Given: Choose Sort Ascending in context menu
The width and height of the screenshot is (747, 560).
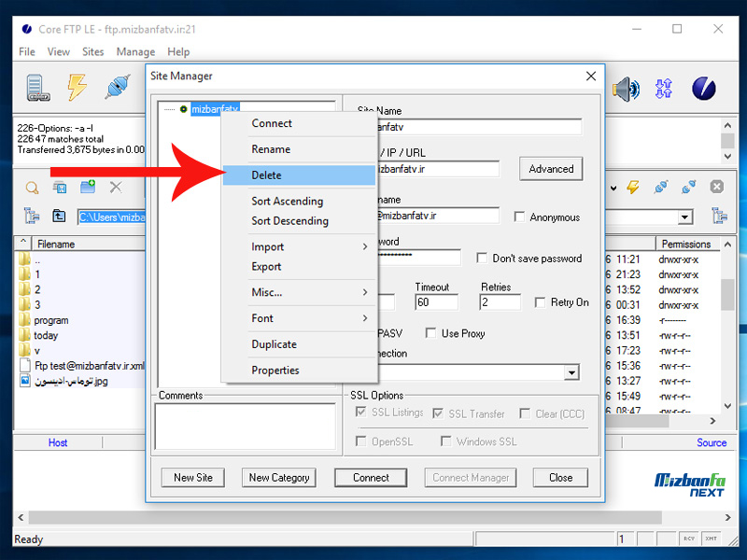Looking at the screenshot, I should point(299,201).
